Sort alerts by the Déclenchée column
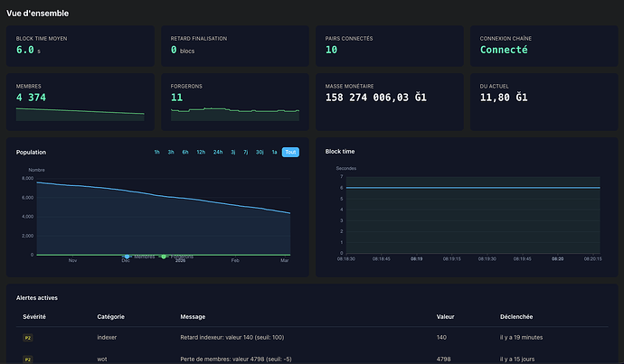The width and height of the screenshot is (624, 364). (x=516, y=316)
